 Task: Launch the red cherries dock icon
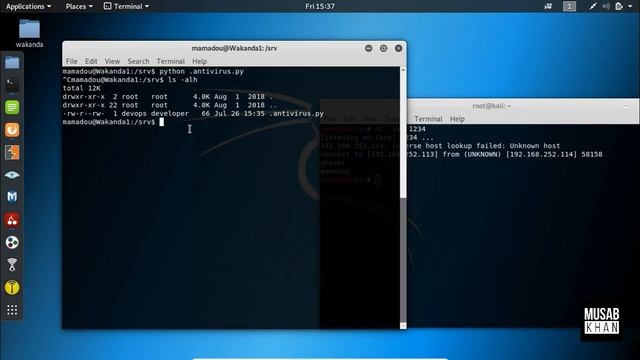[12, 220]
